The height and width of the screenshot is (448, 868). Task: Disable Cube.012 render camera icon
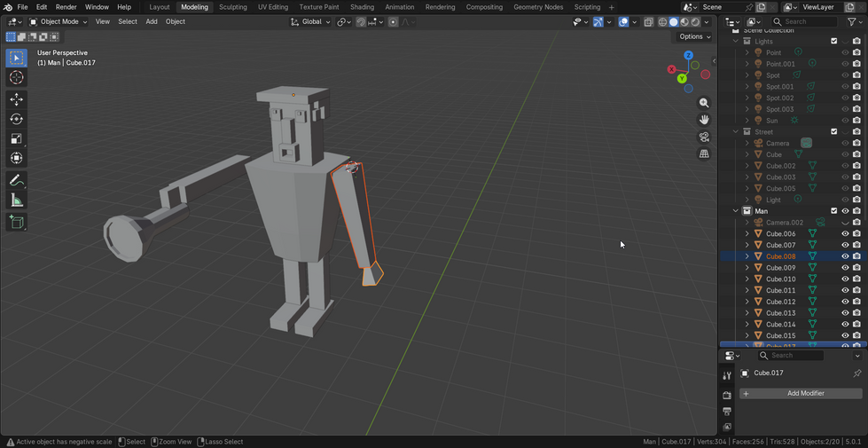click(x=857, y=302)
